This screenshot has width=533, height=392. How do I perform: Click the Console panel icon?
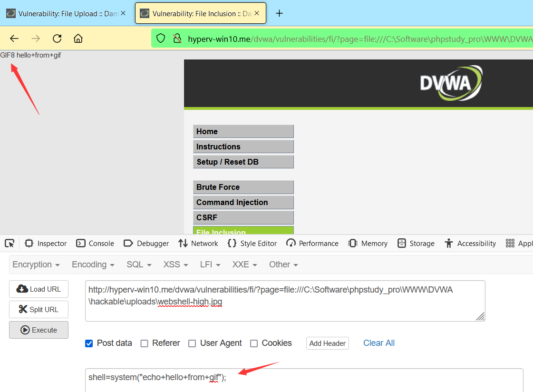[x=80, y=244]
